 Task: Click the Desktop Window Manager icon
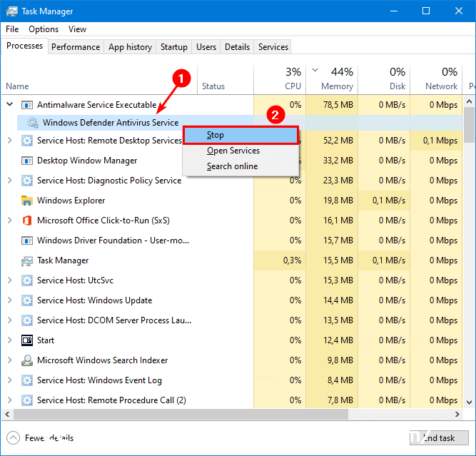coord(27,161)
